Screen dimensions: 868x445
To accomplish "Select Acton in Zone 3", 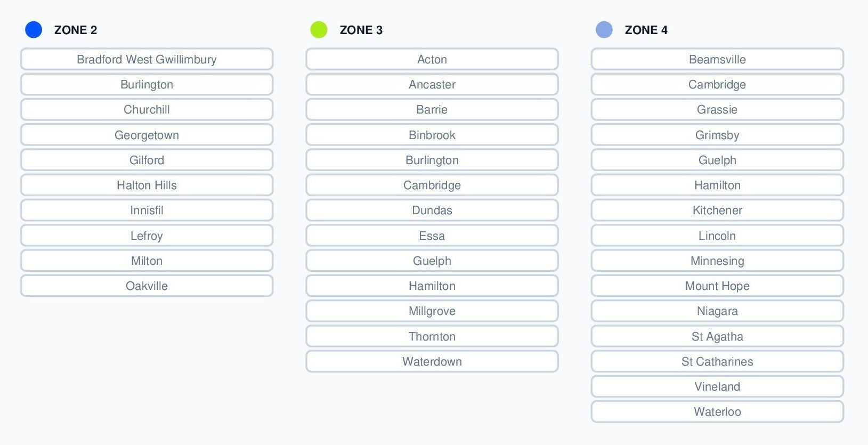I will [432, 59].
